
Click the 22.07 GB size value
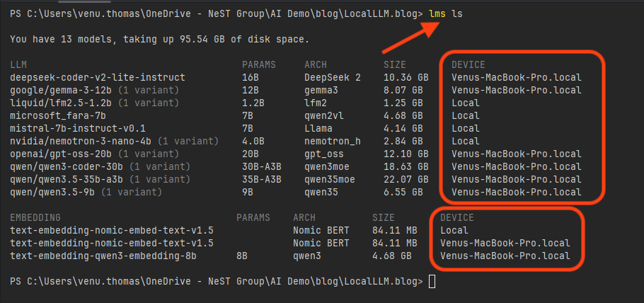406,179
